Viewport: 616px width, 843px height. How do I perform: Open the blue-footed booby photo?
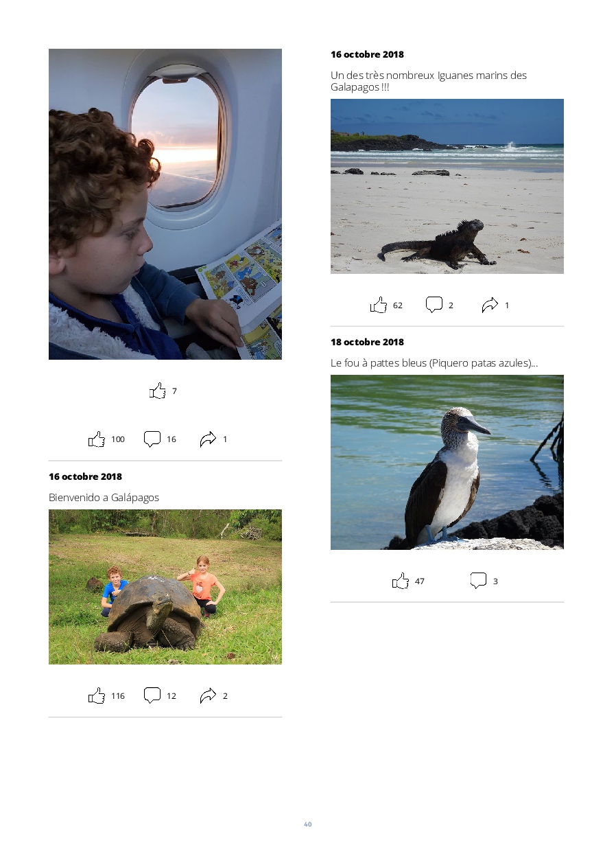click(447, 462)
